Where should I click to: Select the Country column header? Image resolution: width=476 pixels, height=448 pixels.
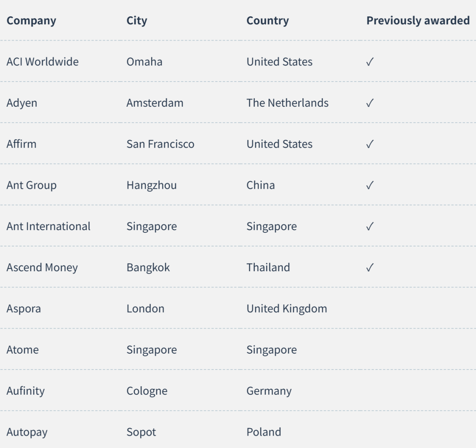tap(268, 21)
